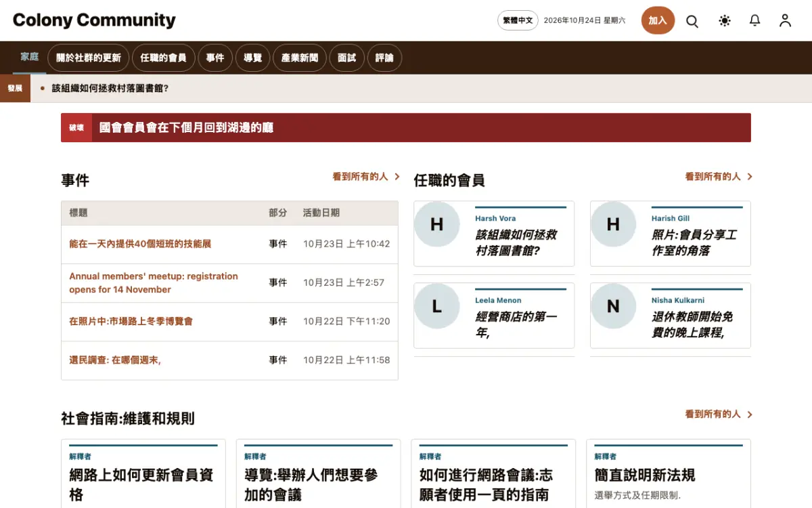The height and width of the screenshot is (508, 812).
Task: Click Harish Gill's H avatar
Action: tap(613, 224)
